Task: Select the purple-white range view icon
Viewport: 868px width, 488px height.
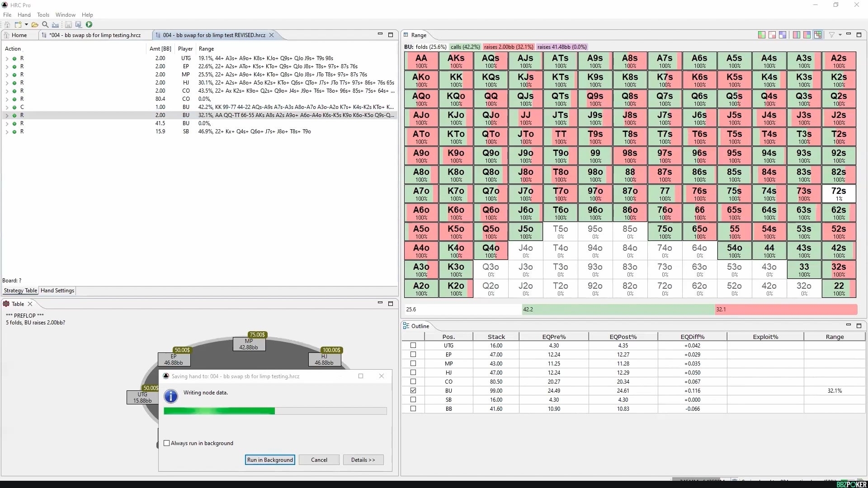Action: [x=783, y=35]
